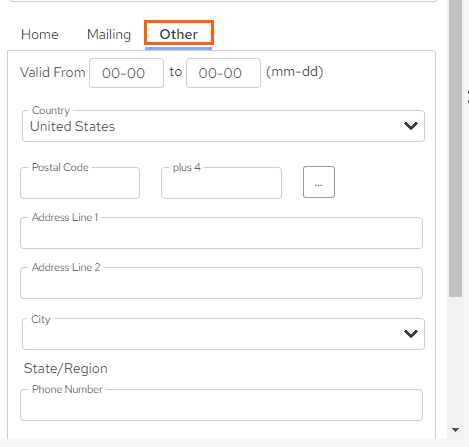Switch to the Home address tab
The height and width of the screenshot is (447, 469).
(x=40, y=34)
